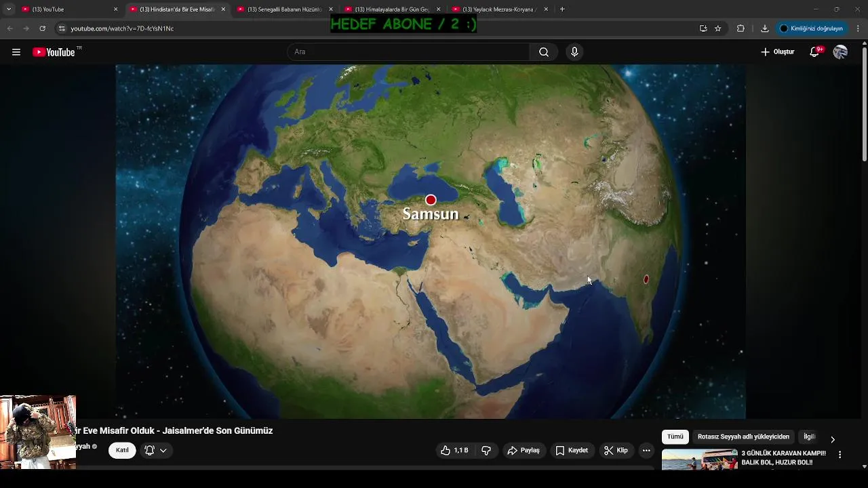Screen dimensions: 868x488
Task: Click the Samsun red marker in video
Action: click(431, 200)
